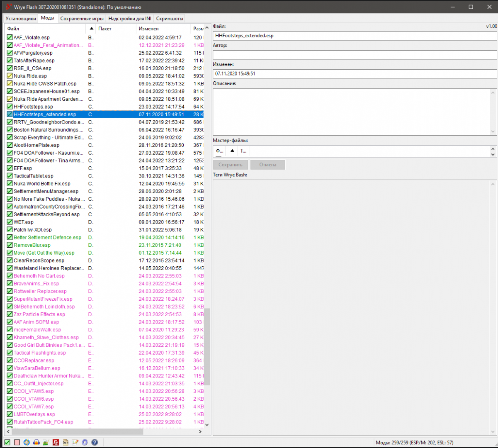
Task: Click the pink square icon in status bar
Action: [17, 443]
